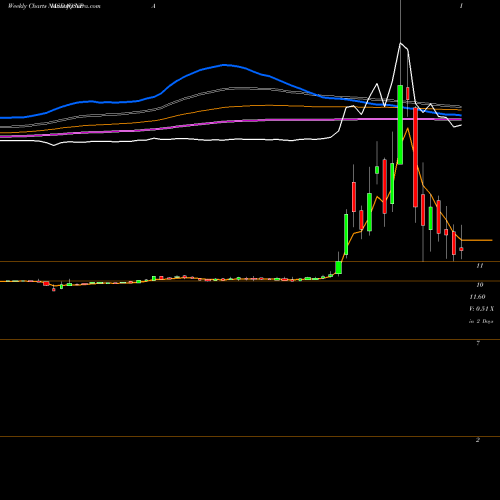Click the tallest green candlestick body
The image size is (500, 500).
[400, 125]
